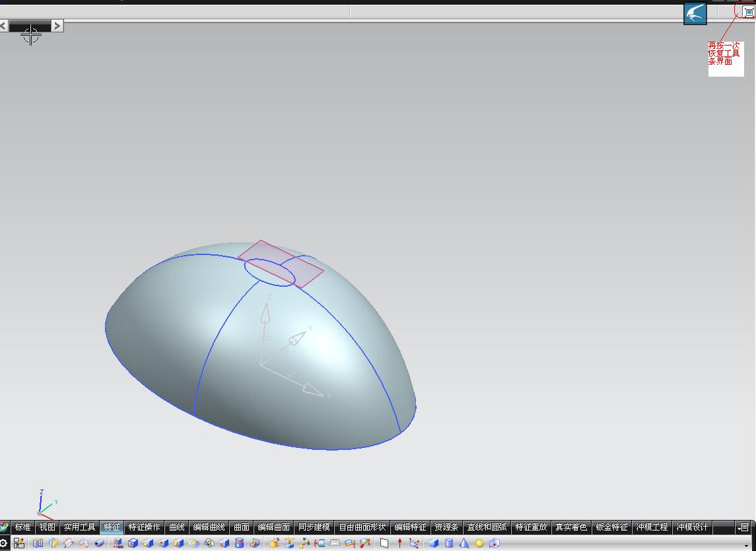Click the gauge-like Offset Emboss icon
756x551 pixels.
point(209,543)
